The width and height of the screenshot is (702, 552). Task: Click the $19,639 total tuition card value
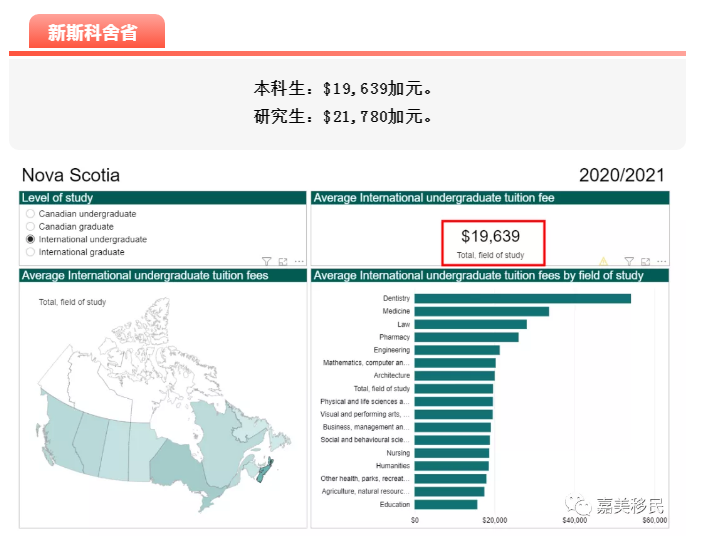(x=490, y=237)
